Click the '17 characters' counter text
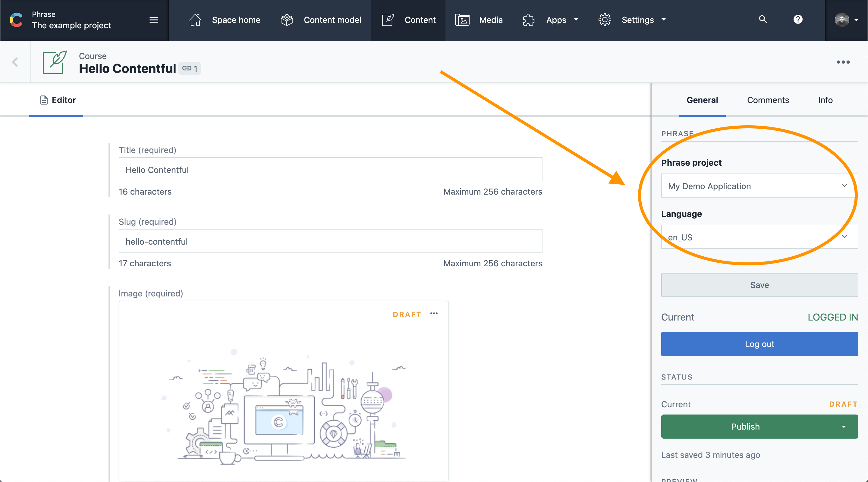Viewport: 868px width, 482px height. pos(145,263)
